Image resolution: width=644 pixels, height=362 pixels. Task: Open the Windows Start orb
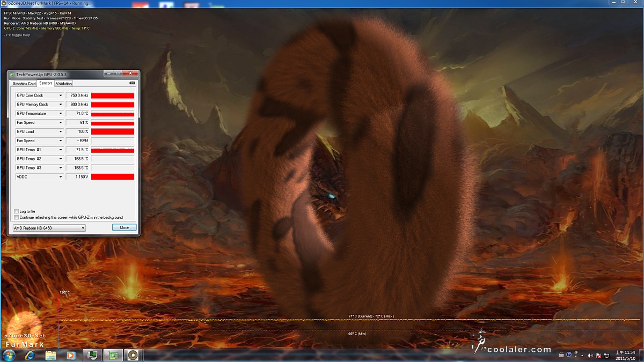[x=9, y=355]
